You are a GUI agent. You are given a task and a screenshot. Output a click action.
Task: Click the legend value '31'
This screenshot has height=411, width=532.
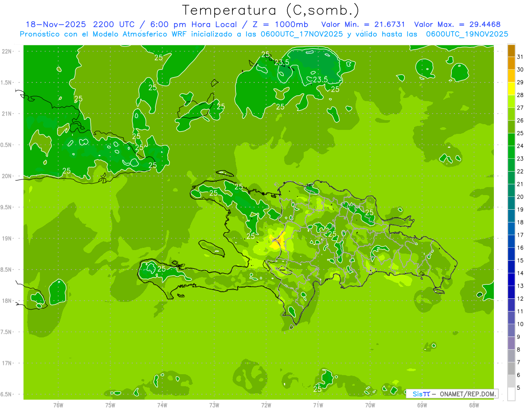point(520,57)
